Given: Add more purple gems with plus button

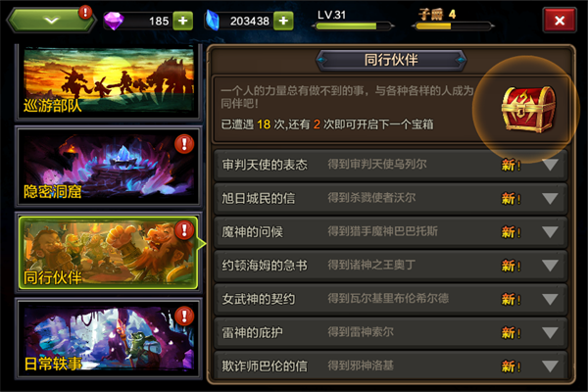Looking at the screenshot, I should 182,21.
